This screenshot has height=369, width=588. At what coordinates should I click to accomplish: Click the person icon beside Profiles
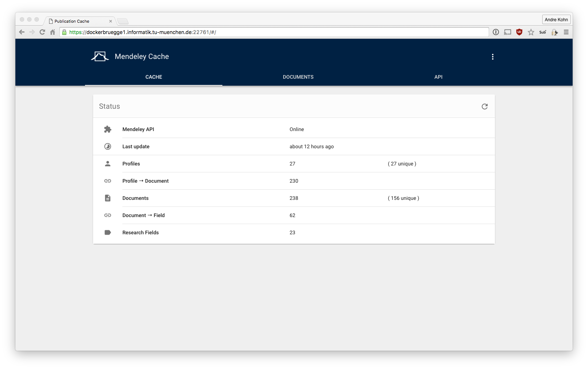click(108, 164)
